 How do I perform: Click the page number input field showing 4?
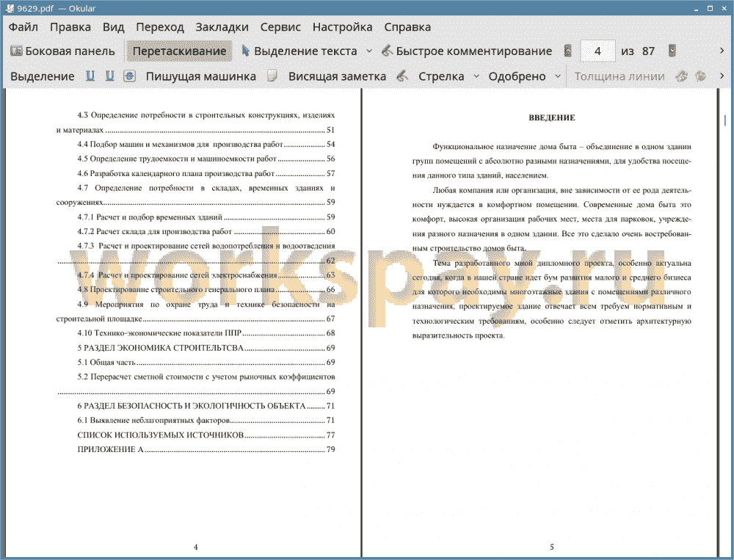(x=597, y=51)
